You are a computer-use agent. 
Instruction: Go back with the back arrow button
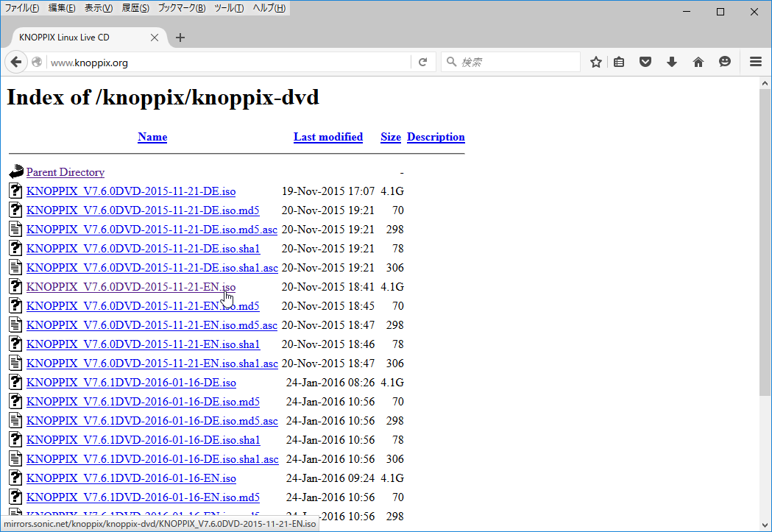coord(15,62)
